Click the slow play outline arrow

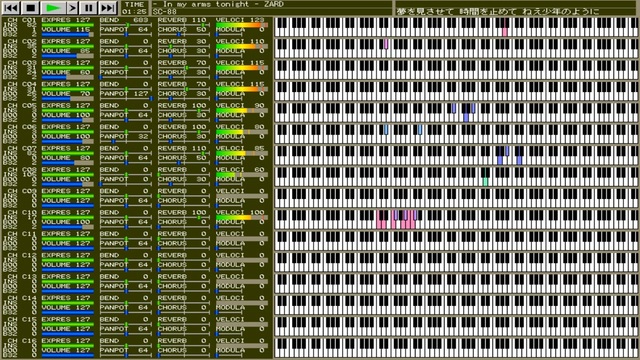point(72,8)
